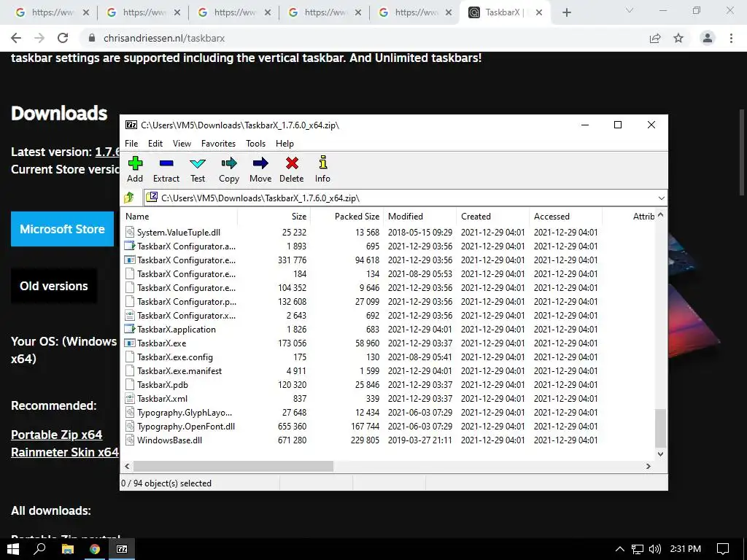Click the red Delete icon
Image resolution: width=747 pixels, height=560 pixels.
click(x=292, y=163)
